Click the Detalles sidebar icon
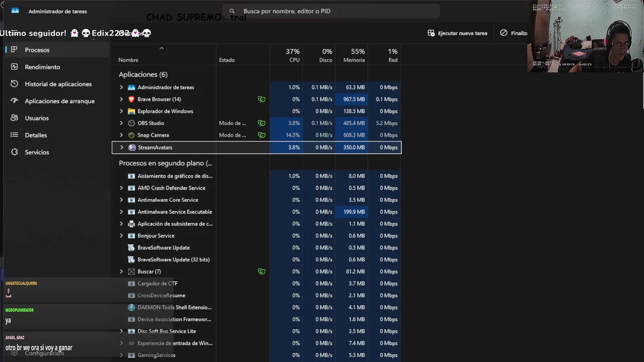Image resolution: width=644 pixels, height=362 pixels. point(14,135)
